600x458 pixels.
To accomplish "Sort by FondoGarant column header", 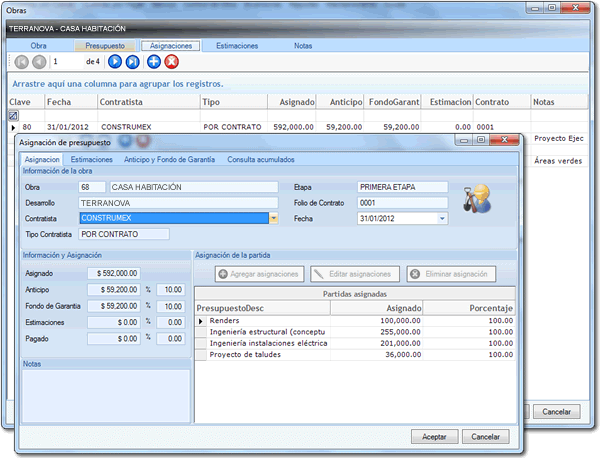I will click(x=392, y=102).
